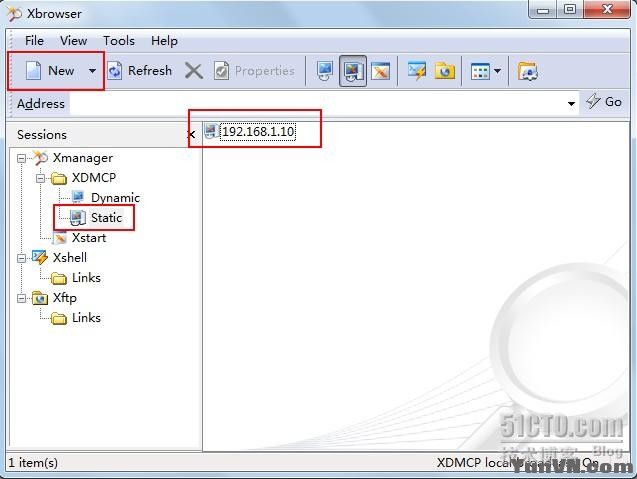This screenshot has height=479, width=637.
Task: Click the Xshell session toolbar icon
Action: click(x=417, y=71)
